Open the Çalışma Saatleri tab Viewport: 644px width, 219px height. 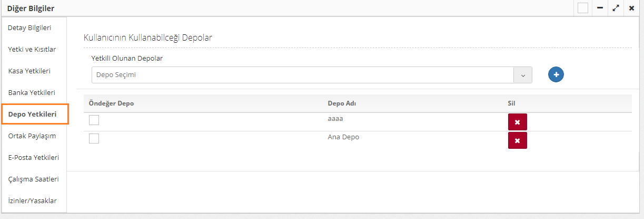click(x=34, y=179)
